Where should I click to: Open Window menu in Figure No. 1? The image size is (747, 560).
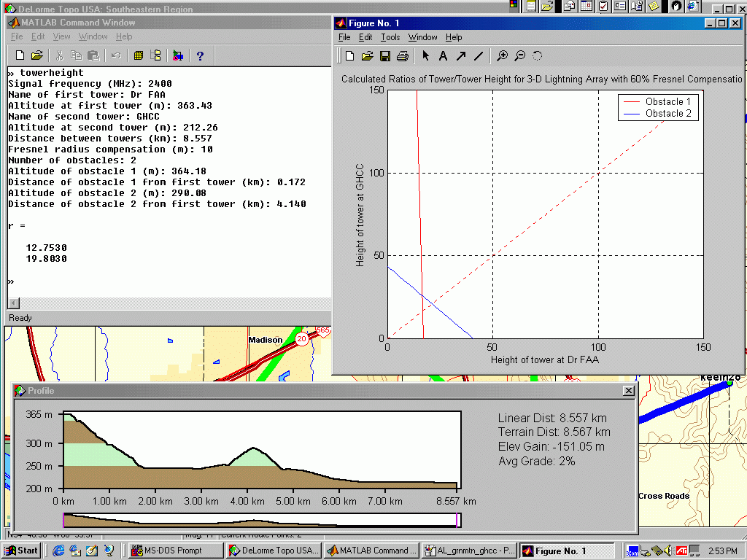422,37
